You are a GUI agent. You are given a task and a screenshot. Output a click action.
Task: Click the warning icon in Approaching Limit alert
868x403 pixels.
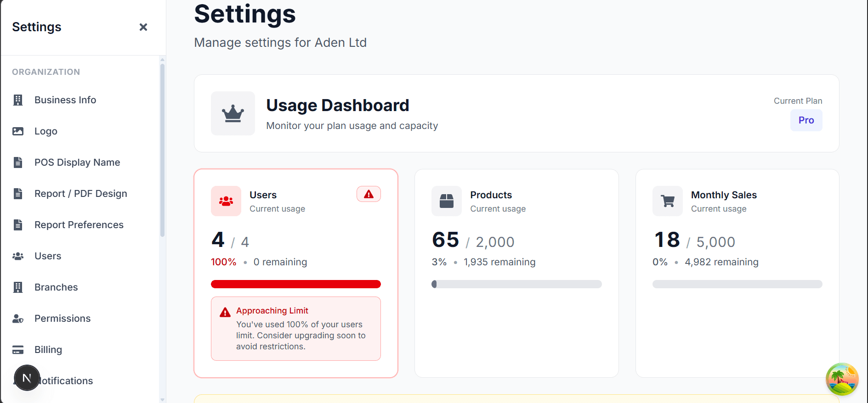[x=225, y=313]
